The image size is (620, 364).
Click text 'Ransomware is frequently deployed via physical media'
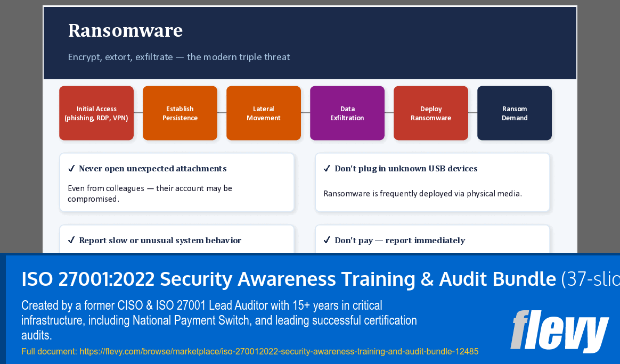(x=423, y=193)
